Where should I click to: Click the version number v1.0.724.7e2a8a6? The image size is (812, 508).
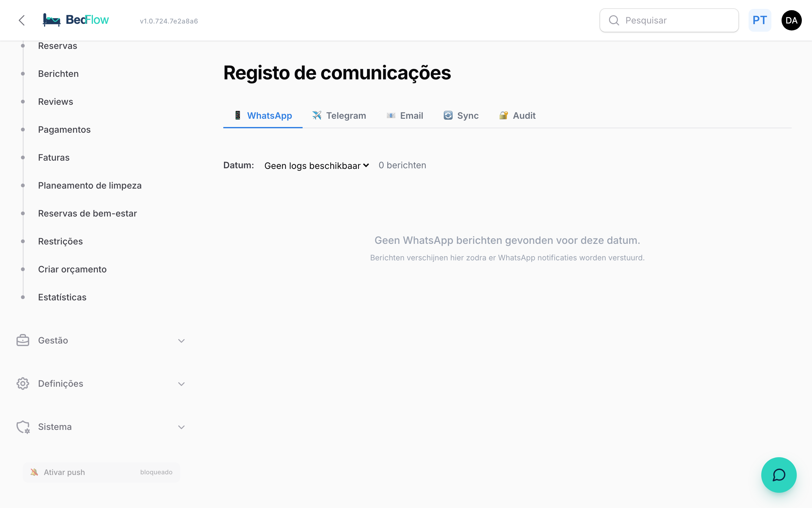[x=169, y=21]
